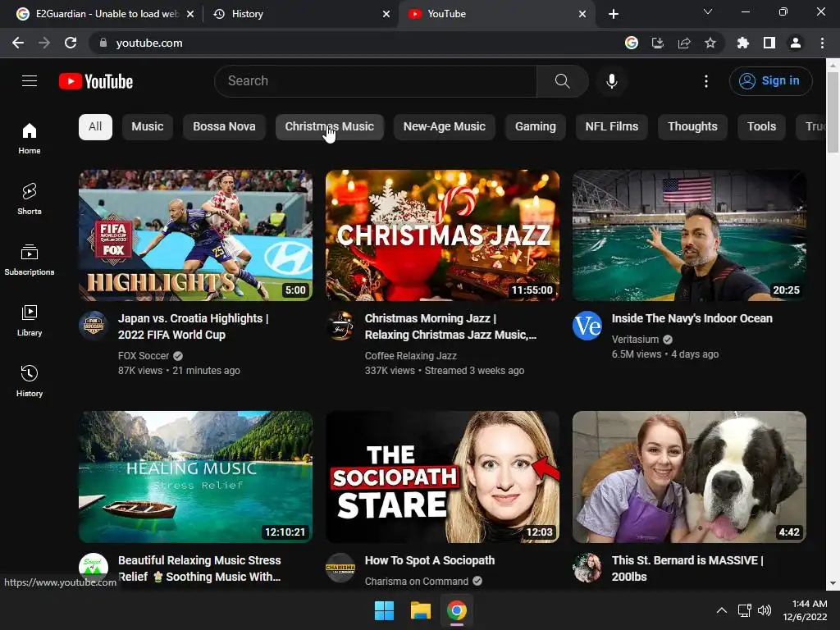Open the YouTube hamburger guide menu
Image resolution: width=840 pixels, height=630 pixels.
[30, 81]
